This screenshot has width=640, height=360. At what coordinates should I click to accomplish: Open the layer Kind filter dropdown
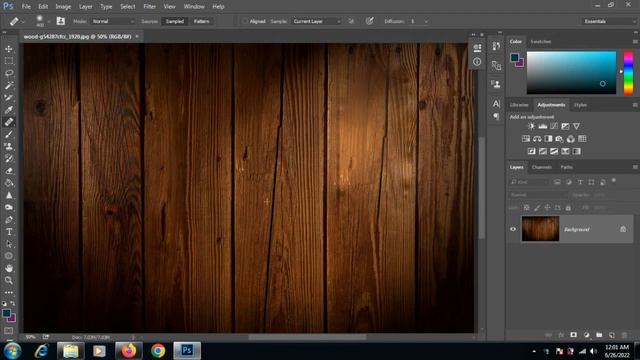click(529, 182)
